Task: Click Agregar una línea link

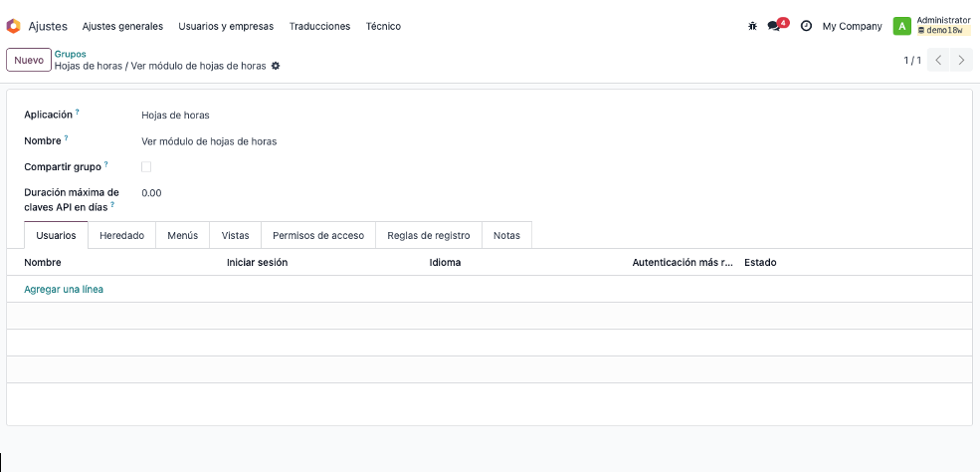Action: [64, 290]
